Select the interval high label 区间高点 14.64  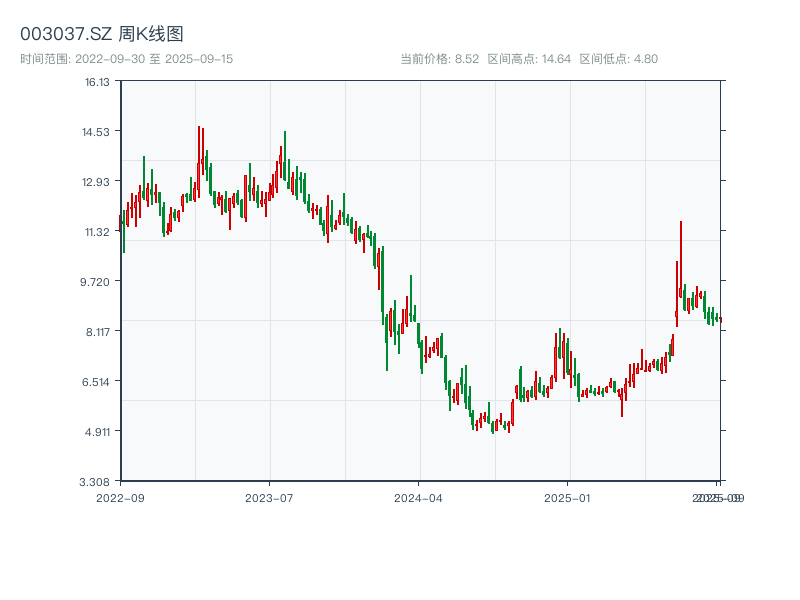pos(529,59)
